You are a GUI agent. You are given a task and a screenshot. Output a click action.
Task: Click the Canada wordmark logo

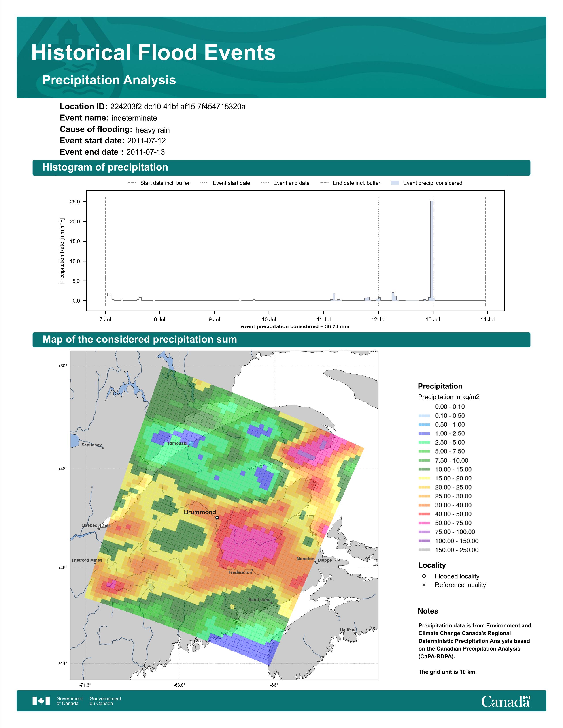(x=506, y=701)
